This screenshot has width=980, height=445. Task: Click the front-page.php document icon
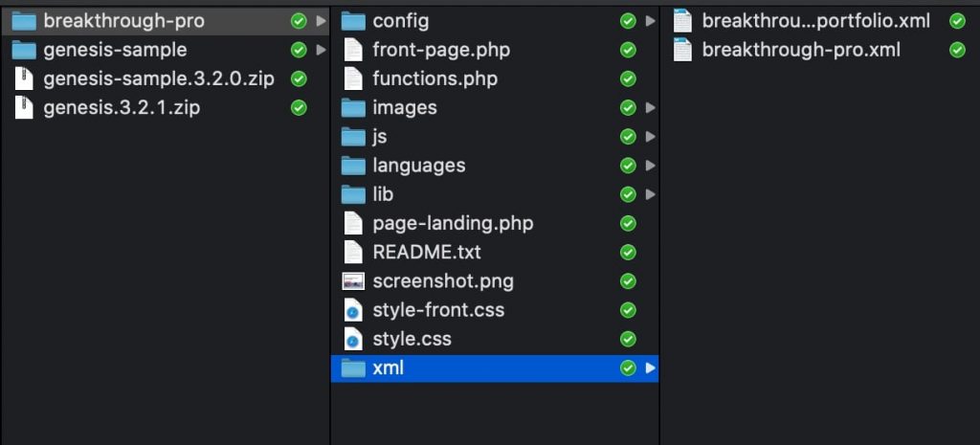tap(353, 50)
